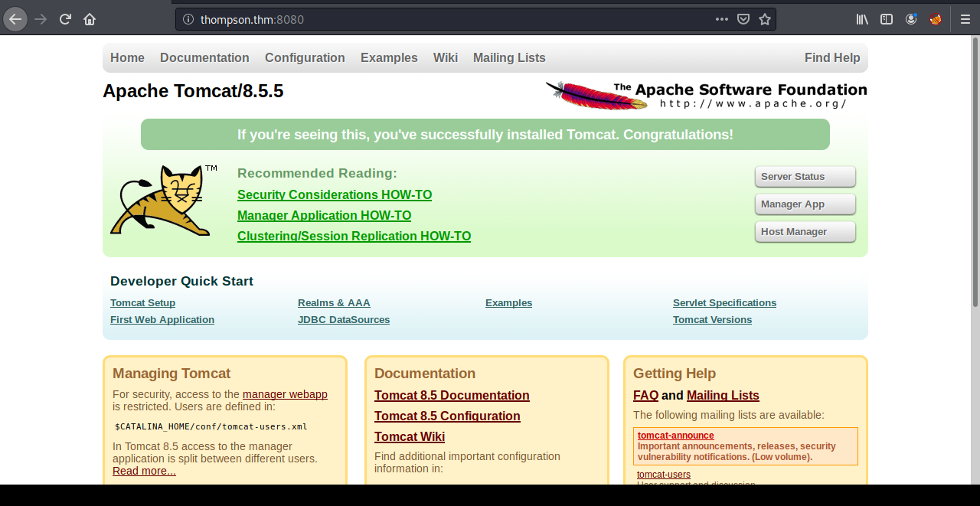Open the JDBC DataSources link
The image size is (980, 506).
click(344, 319)
